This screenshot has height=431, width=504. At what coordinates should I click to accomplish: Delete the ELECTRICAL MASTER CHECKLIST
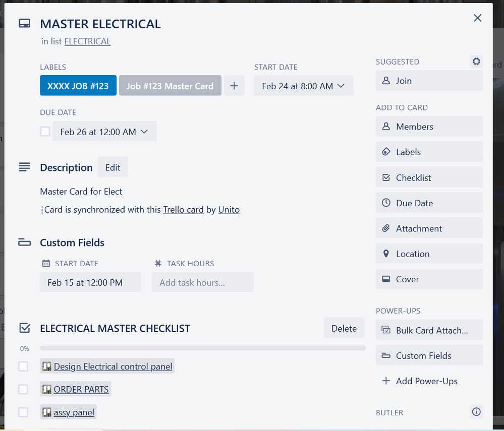(344, 328)
